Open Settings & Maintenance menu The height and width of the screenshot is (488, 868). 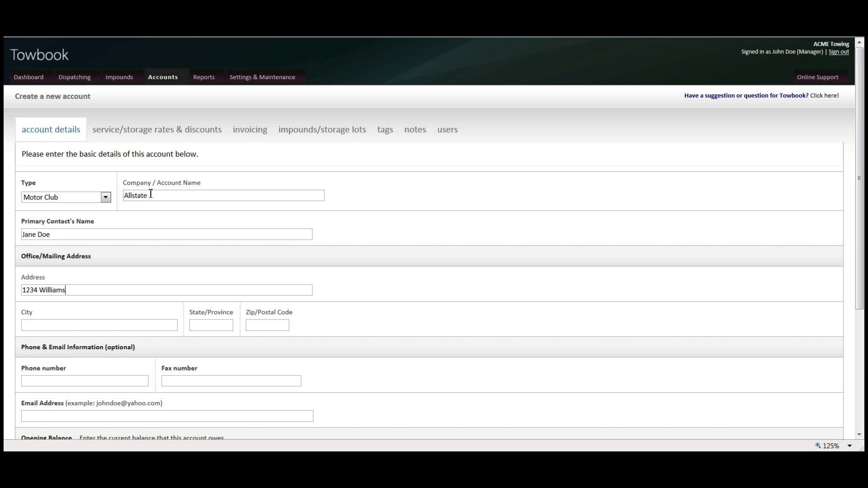click(x=262, y=77)
